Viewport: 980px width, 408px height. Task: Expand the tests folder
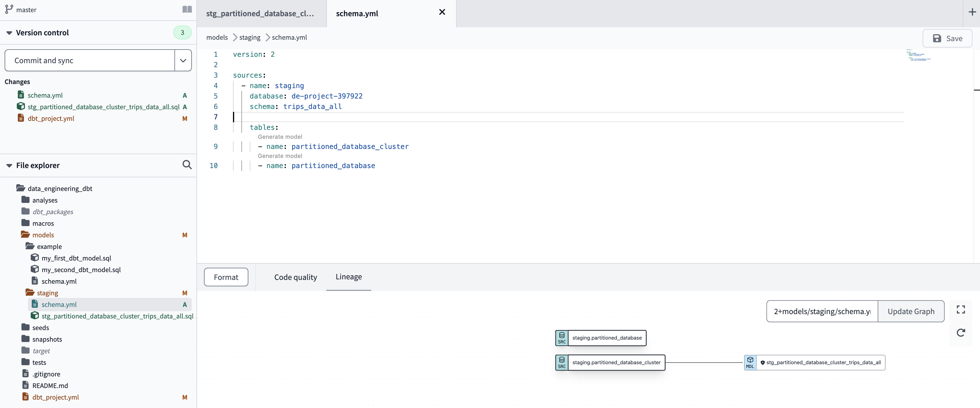pos(25,362)
